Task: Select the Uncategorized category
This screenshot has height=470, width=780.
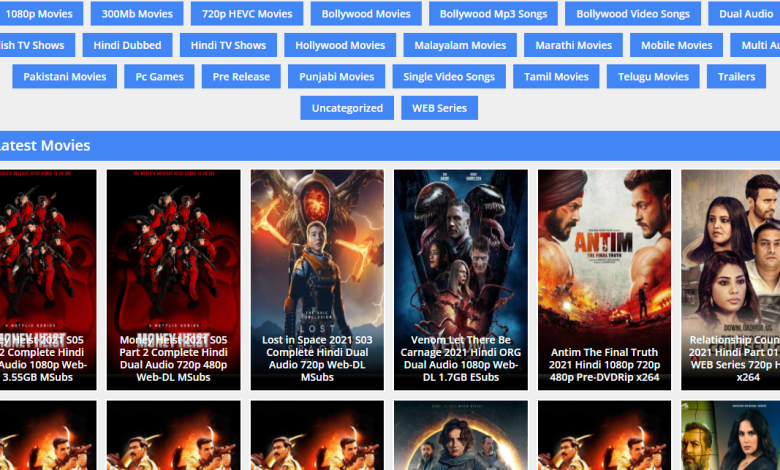Action: click(347, 107)
